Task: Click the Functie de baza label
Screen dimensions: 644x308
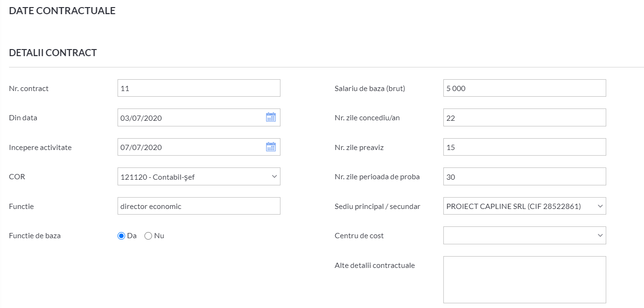Action: pyautogui.click(x=35, y=236)
